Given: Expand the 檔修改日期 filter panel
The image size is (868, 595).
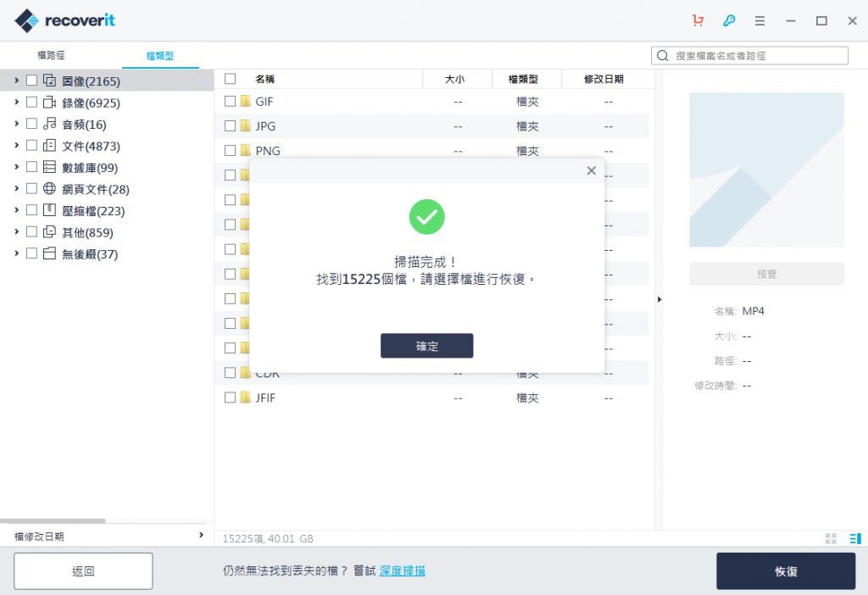Looking at the screenshot, I should coord(201,536).
